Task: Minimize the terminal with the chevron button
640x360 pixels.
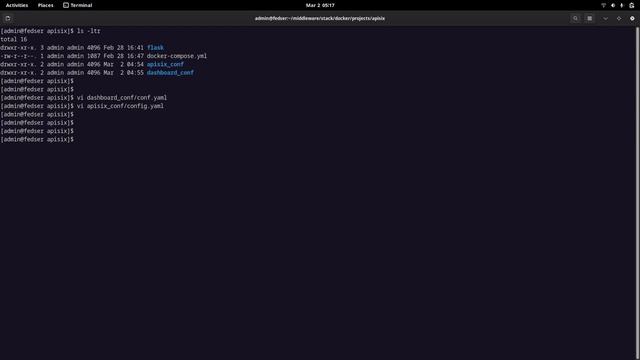Action: (605, 18)
